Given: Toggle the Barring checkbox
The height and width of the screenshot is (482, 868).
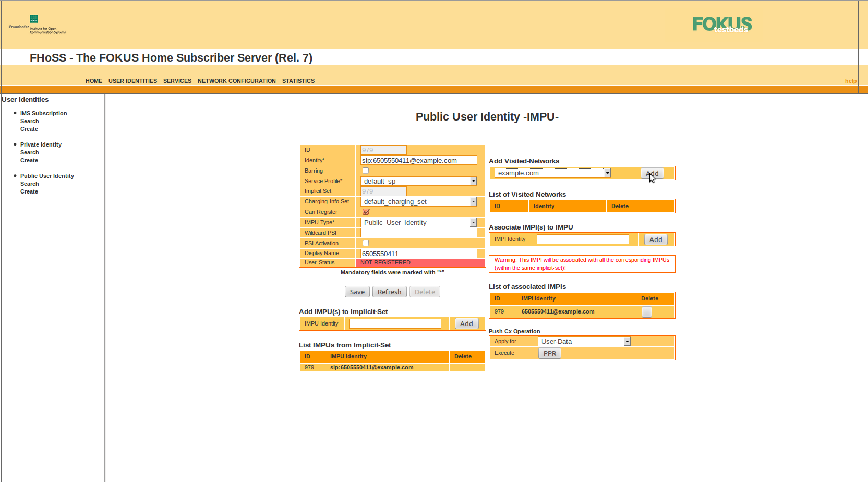Looking at the screenshot, I should 366,171.
